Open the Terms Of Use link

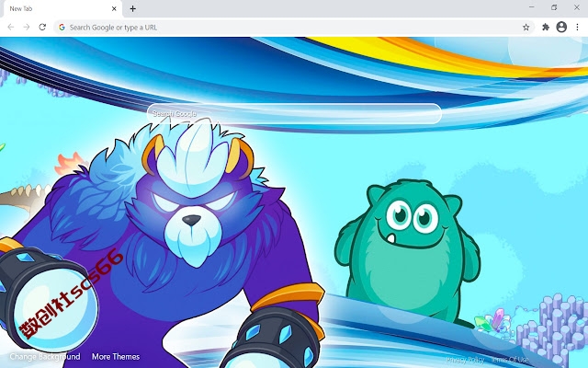coord(510,360)
